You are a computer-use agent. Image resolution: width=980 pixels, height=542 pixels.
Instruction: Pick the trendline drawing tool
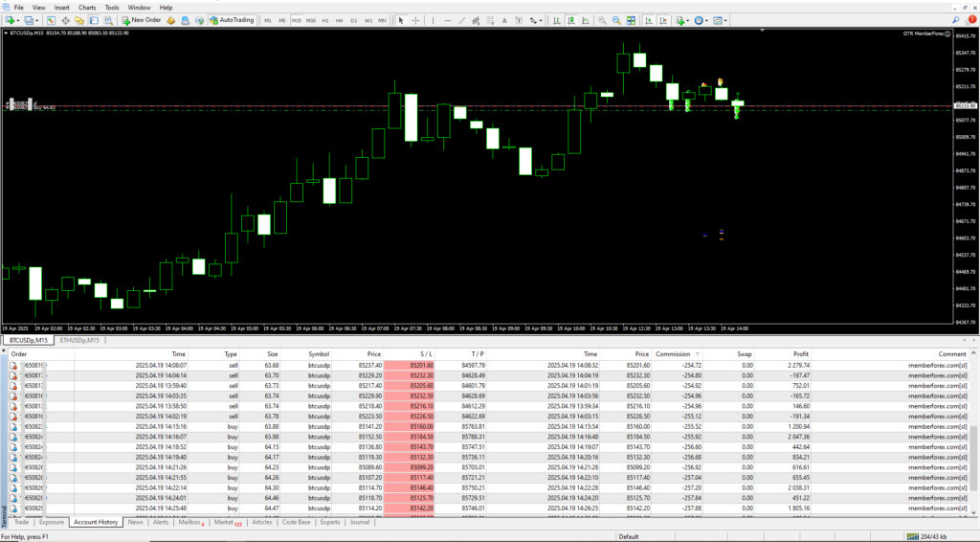[460, 19]
